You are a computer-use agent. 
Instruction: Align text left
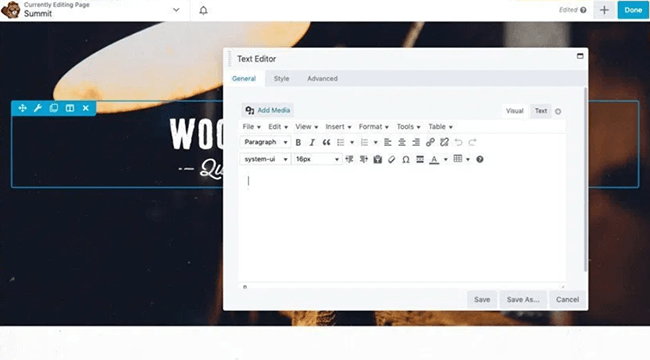pos(388,142)
